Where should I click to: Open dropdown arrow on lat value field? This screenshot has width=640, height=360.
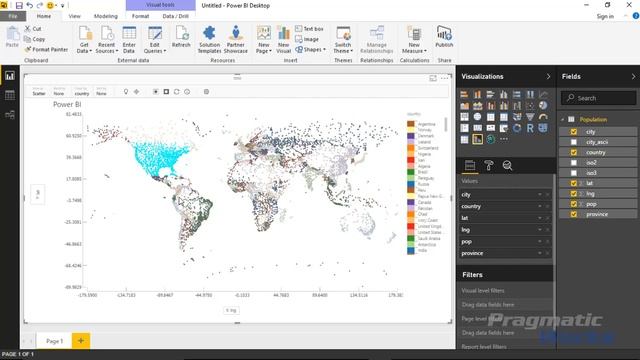tap(540, 218)
